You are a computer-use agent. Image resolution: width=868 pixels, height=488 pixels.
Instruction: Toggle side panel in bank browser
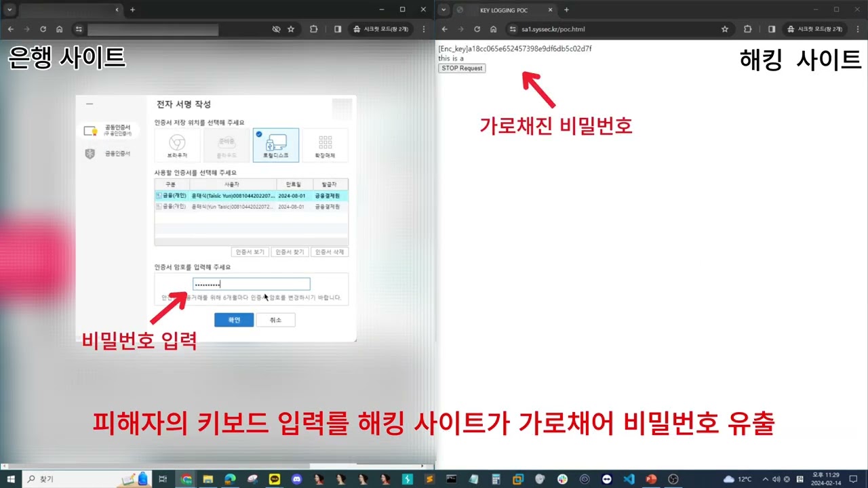coord(338,29)
